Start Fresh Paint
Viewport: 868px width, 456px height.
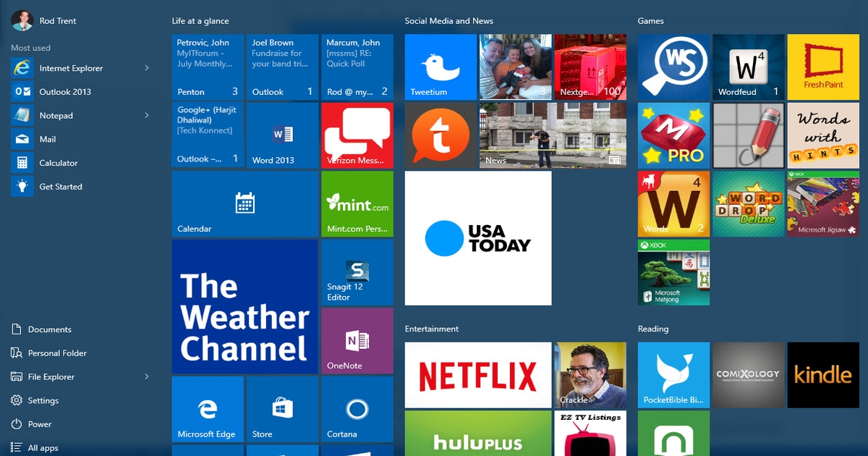(x=823, y=67)
